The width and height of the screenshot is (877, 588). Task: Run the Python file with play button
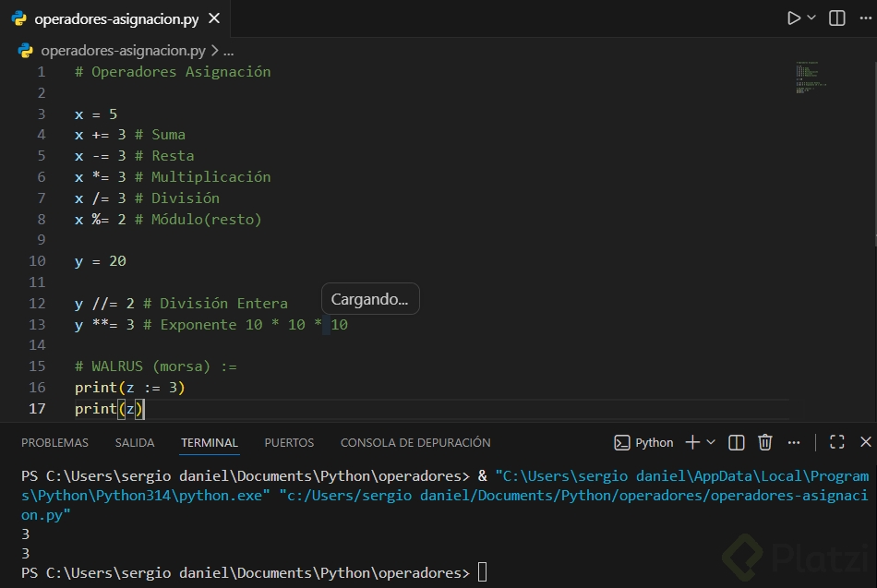793,18
